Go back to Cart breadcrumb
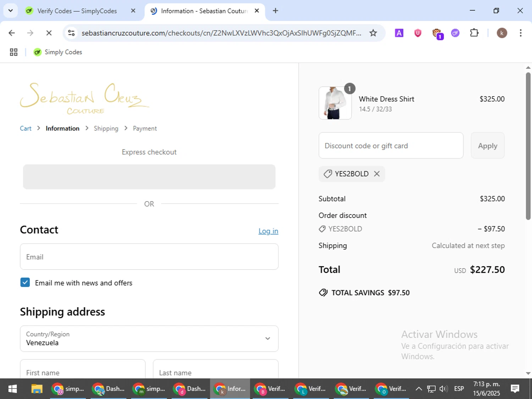This screenshot has width=532, height=399. (26, 128)
